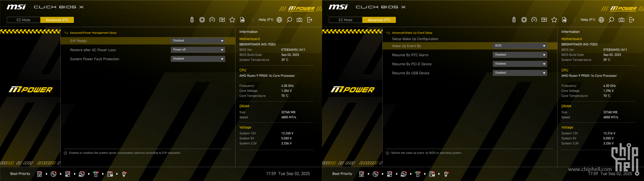The height and width of the screenshot is (181, 644).
Task: Click Help (F1) in Wake Up Event window
Action: click(x=588, y=20)
